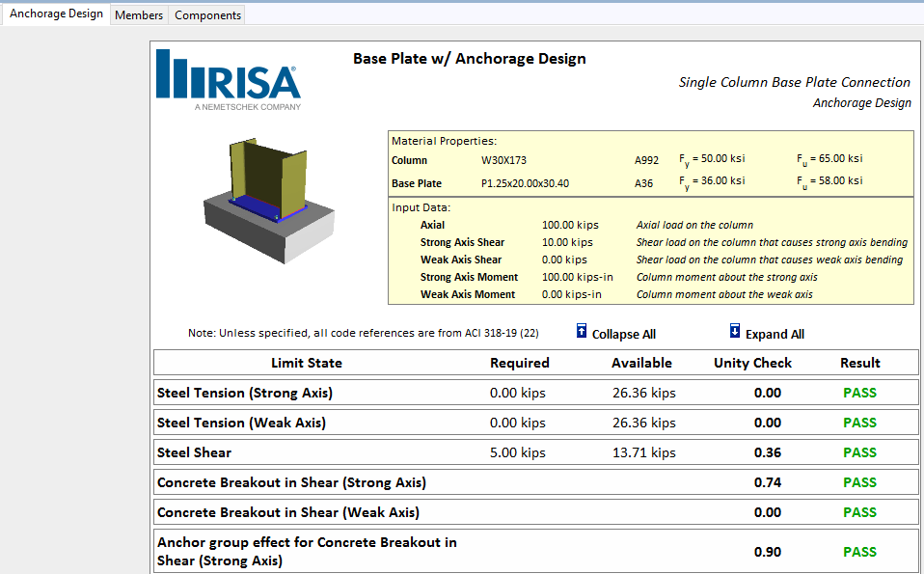The height and width of the screenshot is (574, 924).
Task: Click the Unity Check column header
Action: [752, 362]
